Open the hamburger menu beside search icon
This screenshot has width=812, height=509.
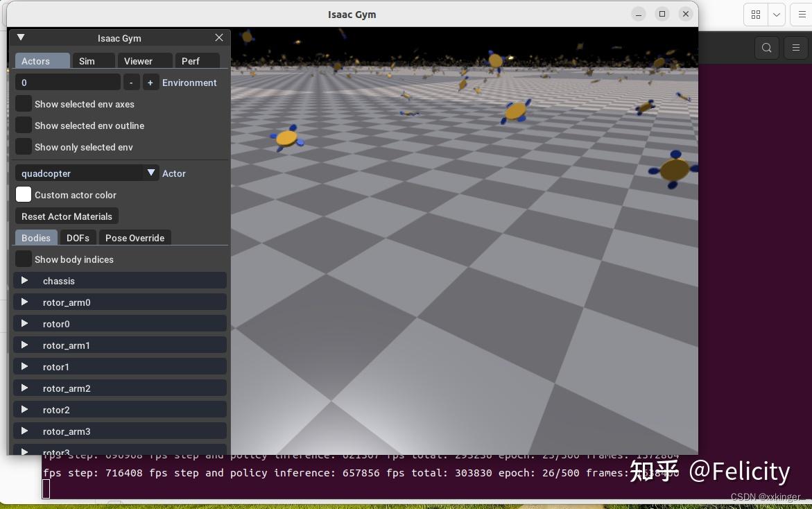(795, 48)
